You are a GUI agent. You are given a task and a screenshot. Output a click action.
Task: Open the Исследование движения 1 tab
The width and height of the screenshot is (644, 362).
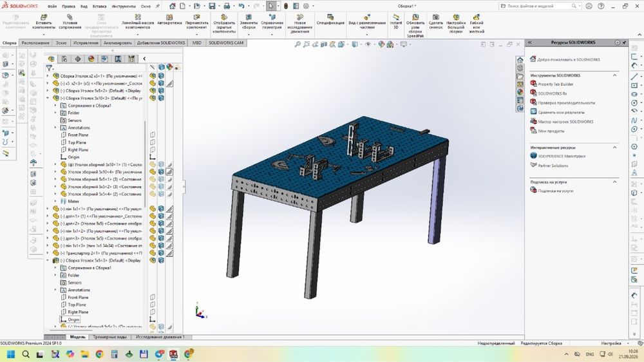tap(160, 337)
